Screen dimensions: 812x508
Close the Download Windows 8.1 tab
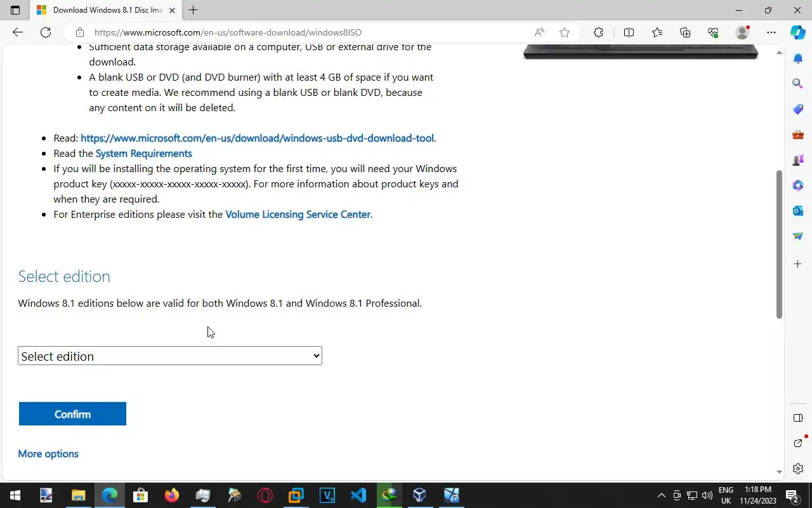(172, 10)
